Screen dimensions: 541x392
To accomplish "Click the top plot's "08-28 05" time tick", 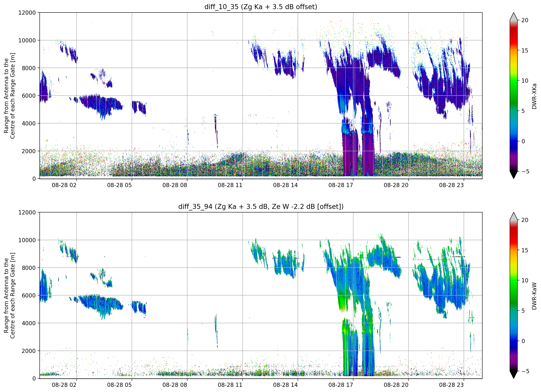I will [119, 185].
